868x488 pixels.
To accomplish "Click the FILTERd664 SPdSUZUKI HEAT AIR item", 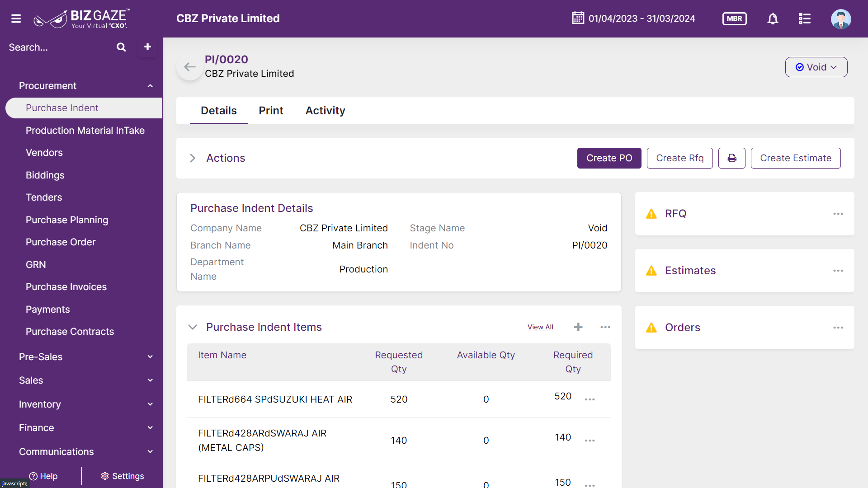I will coord(275,399).
